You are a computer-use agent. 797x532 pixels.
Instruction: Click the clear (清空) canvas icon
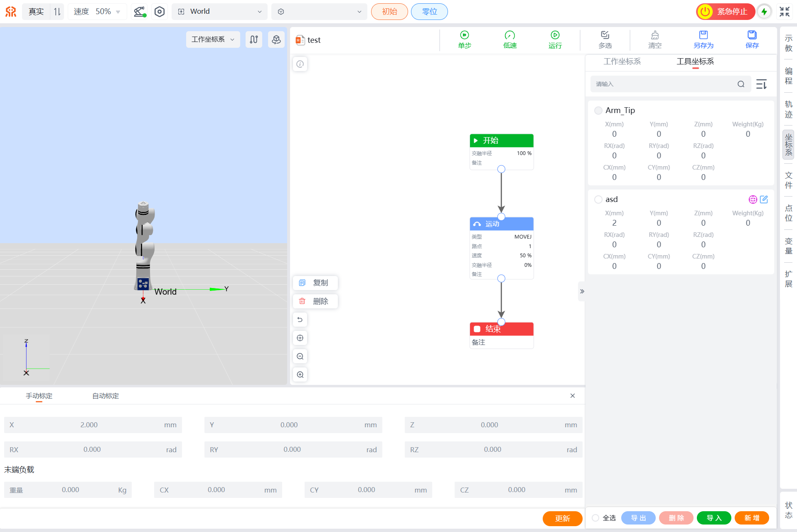point(654,35)
